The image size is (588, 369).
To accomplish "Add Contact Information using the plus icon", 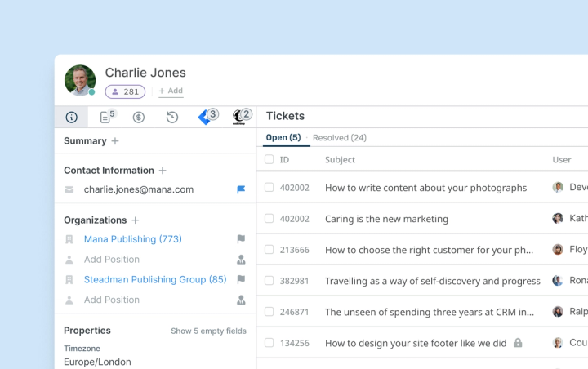I will [163, 171].
